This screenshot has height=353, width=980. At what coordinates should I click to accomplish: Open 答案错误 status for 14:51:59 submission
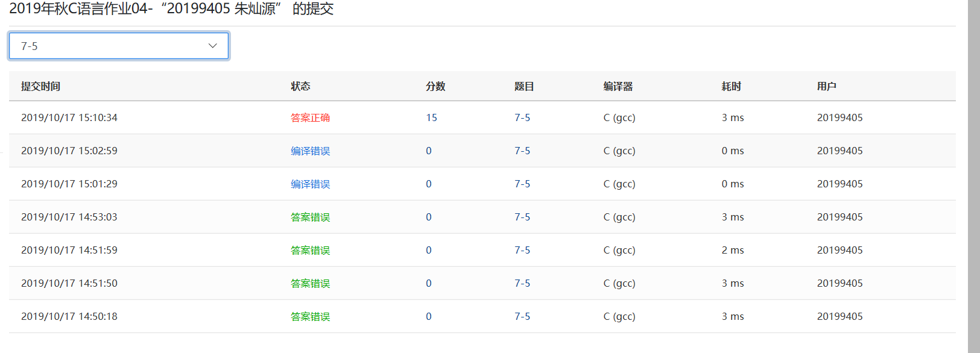click(x=310, y=250)
